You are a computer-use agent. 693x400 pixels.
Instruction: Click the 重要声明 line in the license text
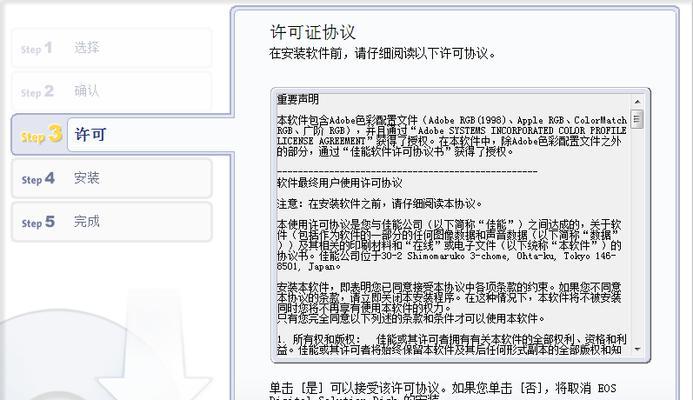[x=298, y=99]
